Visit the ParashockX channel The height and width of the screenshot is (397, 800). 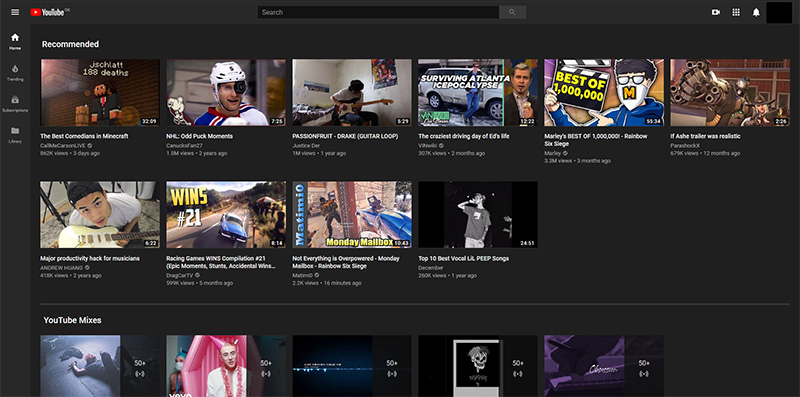point(685,145)
